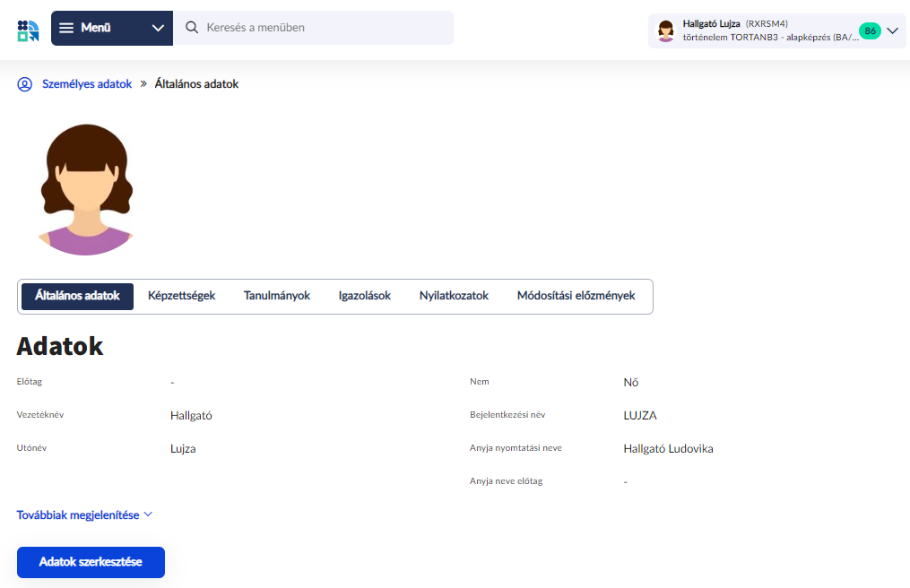
Task: Expand Továbbiak megjelenítése section
Action: (85, 514)
